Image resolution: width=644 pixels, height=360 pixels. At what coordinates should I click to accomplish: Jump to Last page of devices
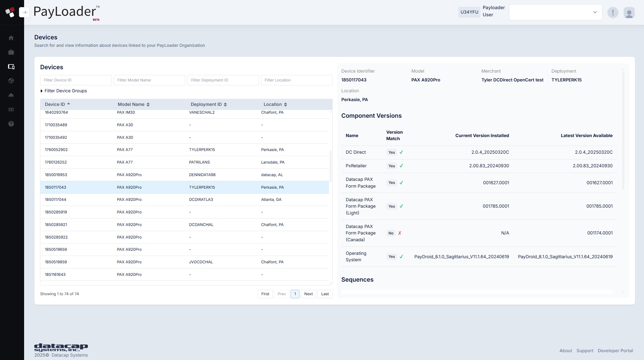click(x=325, y=294)
